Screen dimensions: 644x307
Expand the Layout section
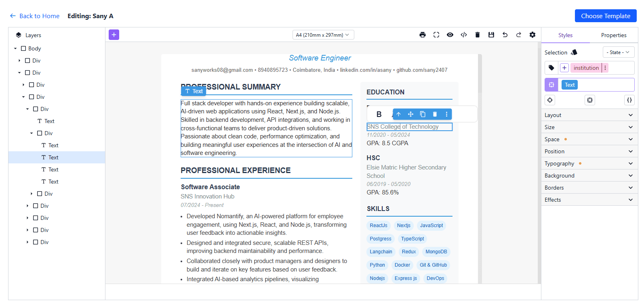click(x=589, y=115)
